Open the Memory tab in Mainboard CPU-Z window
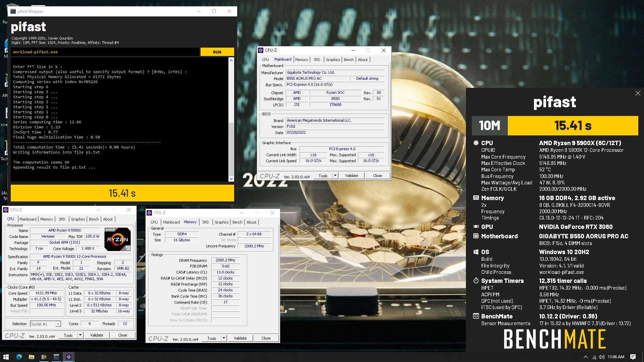The width and height of the screenshot is (644, 362). coord(302,60)
